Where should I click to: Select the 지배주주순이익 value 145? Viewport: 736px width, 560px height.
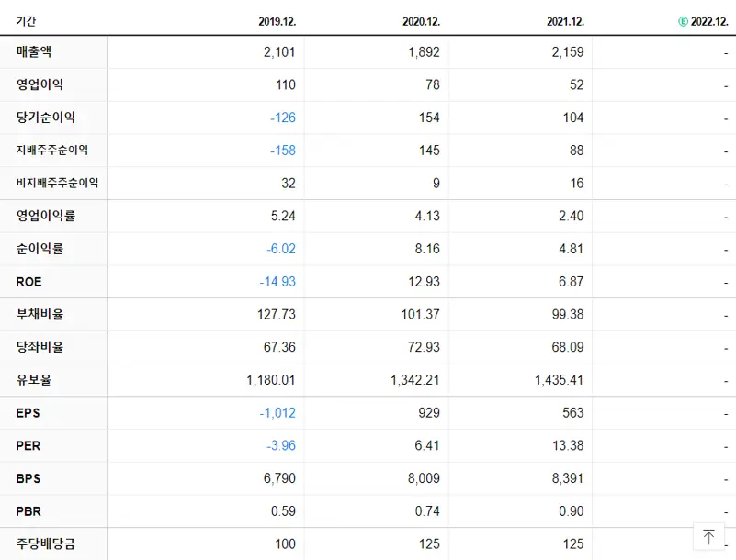[x=429, y=151]
